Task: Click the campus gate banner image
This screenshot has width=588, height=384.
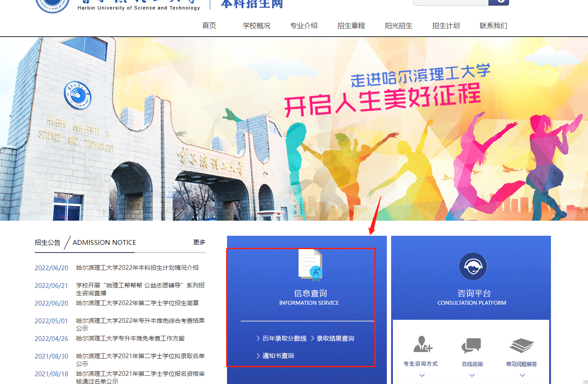Action: point(294,128)
